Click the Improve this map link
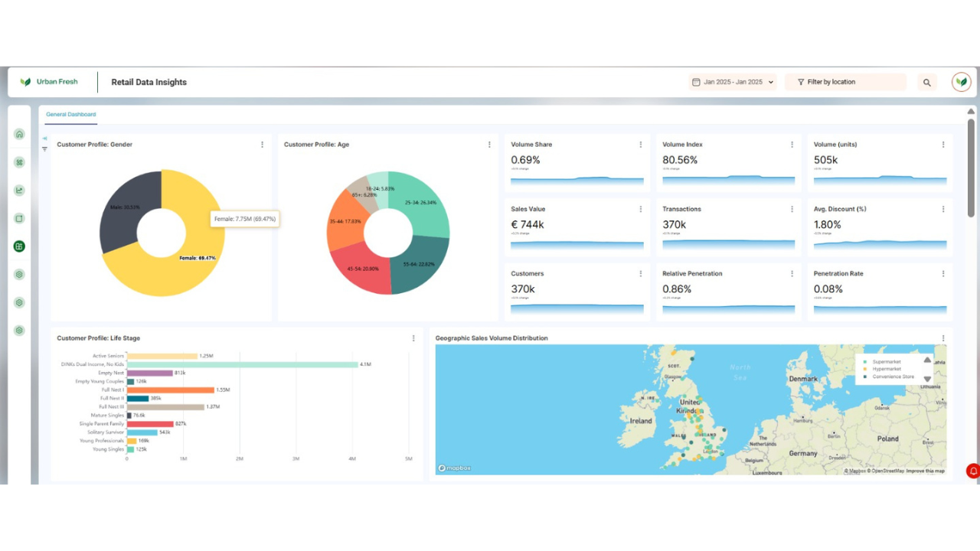Image resolution: width=980 pixels, height=551 pixels. [926, 471]
